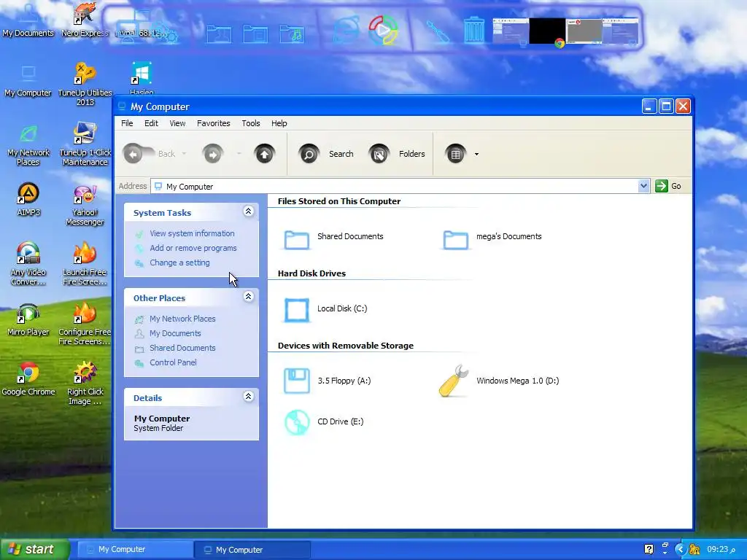Click Change a setting link
The image size is (747, 560).
point(179,262)
